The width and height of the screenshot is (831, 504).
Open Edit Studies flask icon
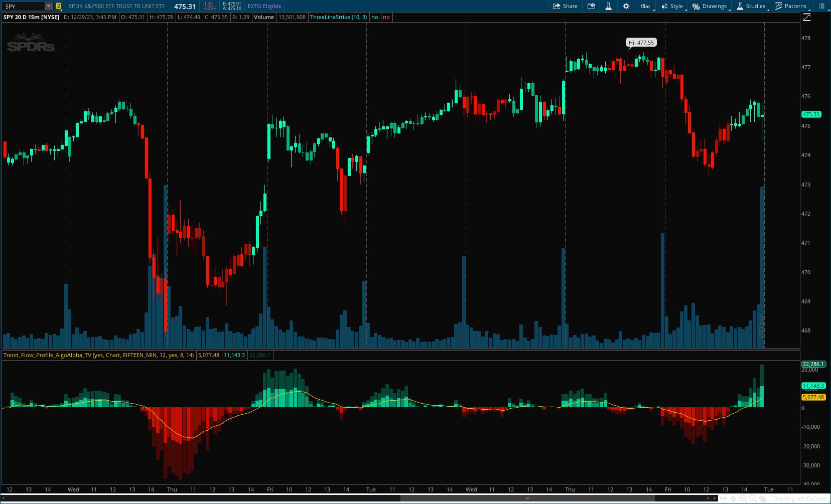pos(608,6)
